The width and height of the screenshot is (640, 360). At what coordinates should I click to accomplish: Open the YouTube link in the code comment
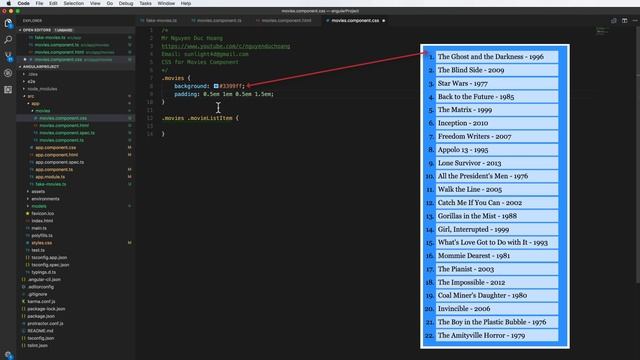226,46
